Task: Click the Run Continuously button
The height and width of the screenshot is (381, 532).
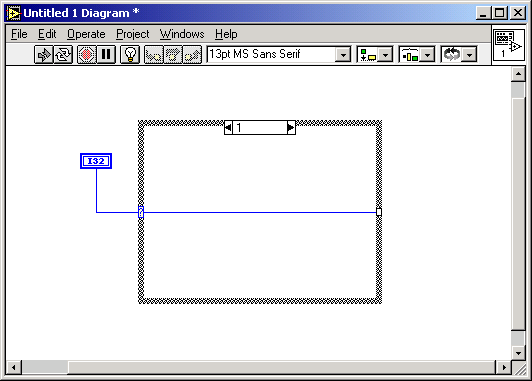Action: point(63,55)
